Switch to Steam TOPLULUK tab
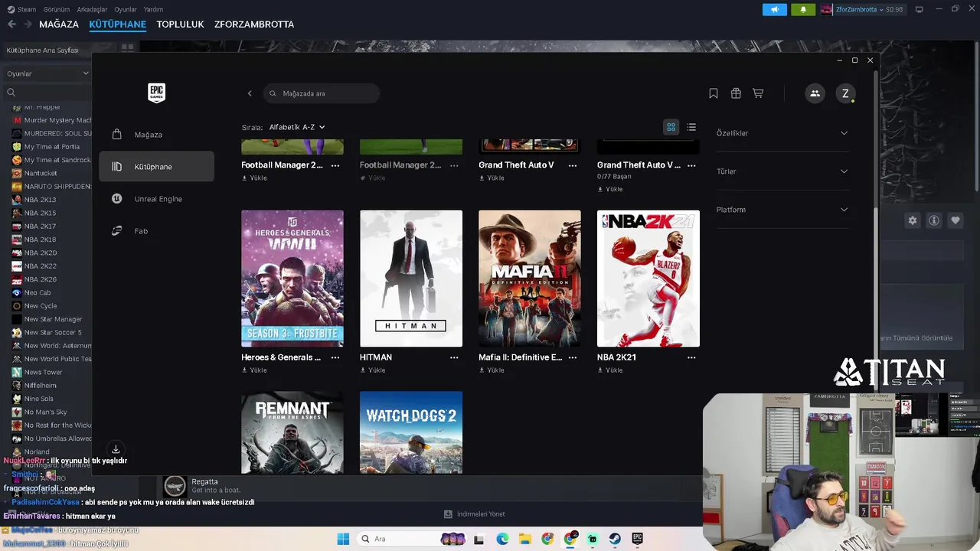Screen dimensions: 980x551 click(180, 24)
